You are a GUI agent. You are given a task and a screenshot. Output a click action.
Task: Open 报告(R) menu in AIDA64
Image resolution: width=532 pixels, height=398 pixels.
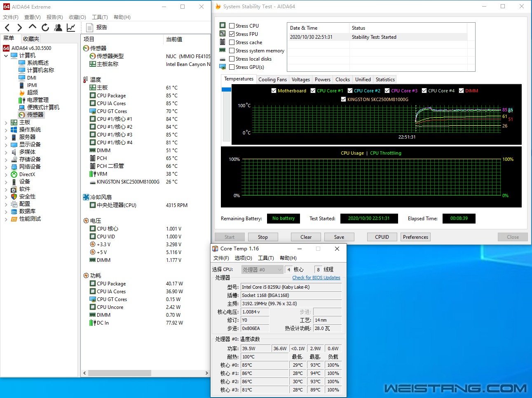point(54,17)
